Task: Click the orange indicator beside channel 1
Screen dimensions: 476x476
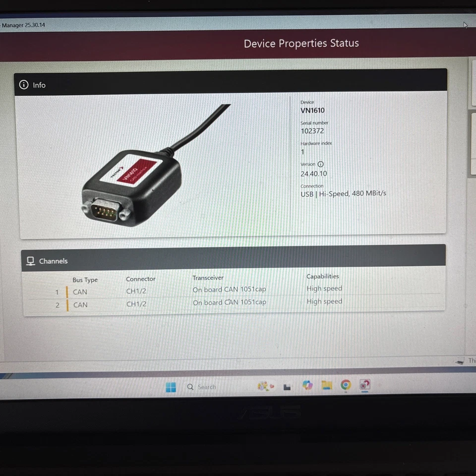Action: tap(66, 292)
